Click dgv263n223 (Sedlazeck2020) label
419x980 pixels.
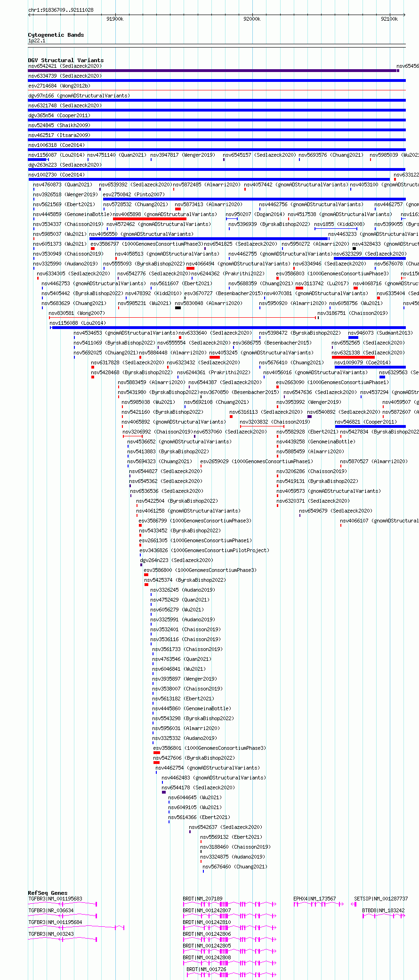pos(64,165)
